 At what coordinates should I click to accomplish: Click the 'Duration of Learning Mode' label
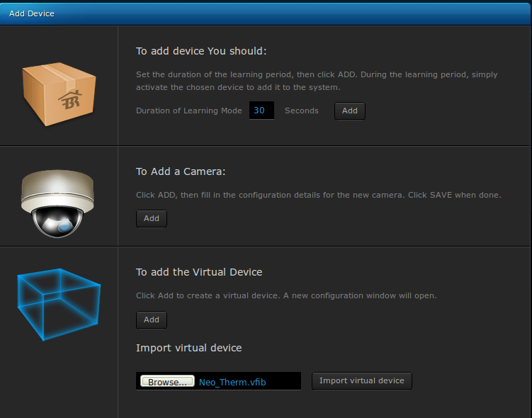(189, 111)
